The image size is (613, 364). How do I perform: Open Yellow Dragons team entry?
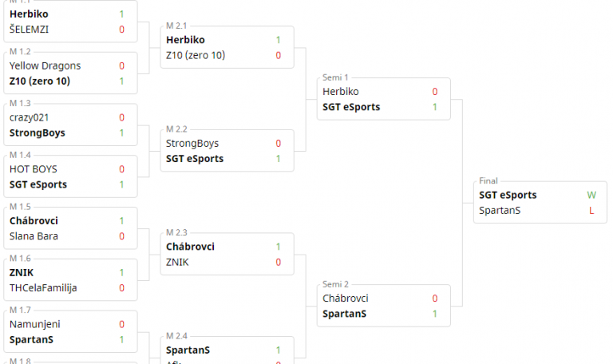click(45, 65)
